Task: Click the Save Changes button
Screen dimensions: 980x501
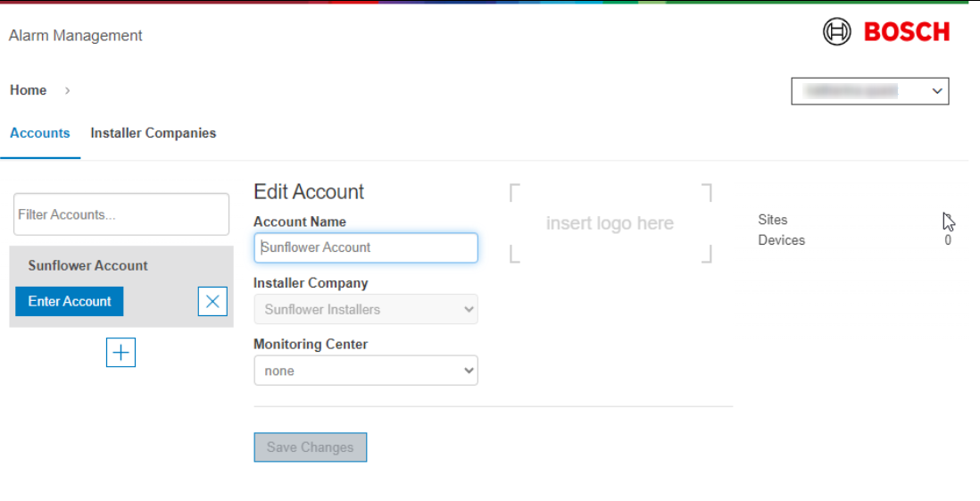Action: point(310,447)
